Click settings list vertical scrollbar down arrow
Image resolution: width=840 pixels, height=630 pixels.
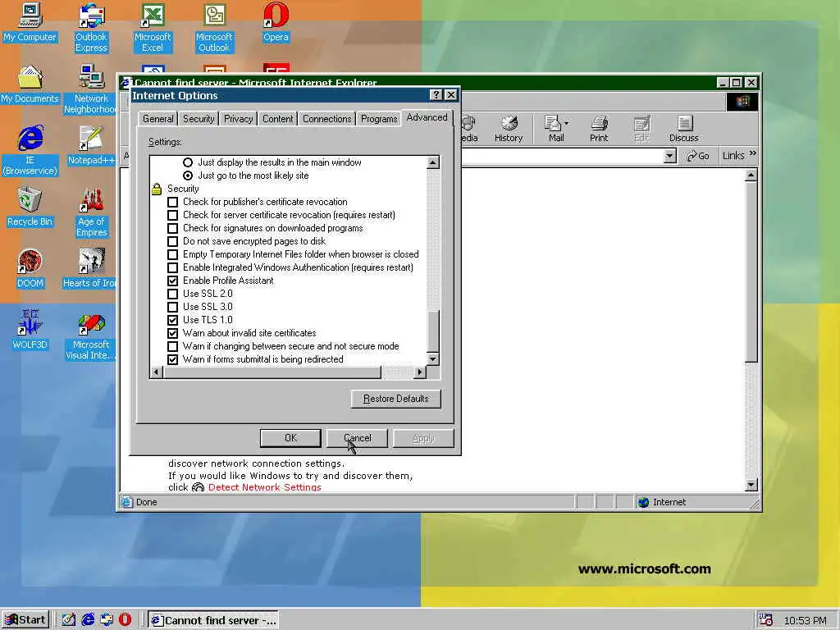tap(433, 359)
